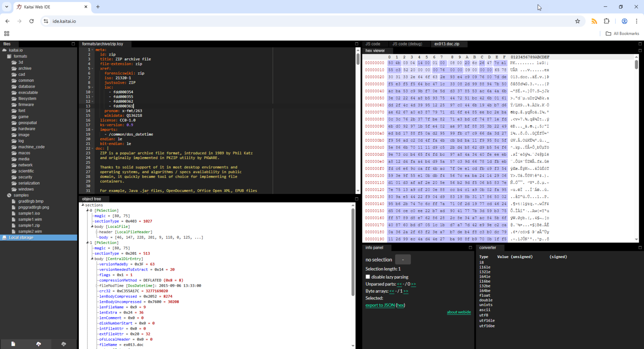Click the new file icon in files panel
Image resolution: width=644 pixels, height=349 pixels.
(13, 344)
